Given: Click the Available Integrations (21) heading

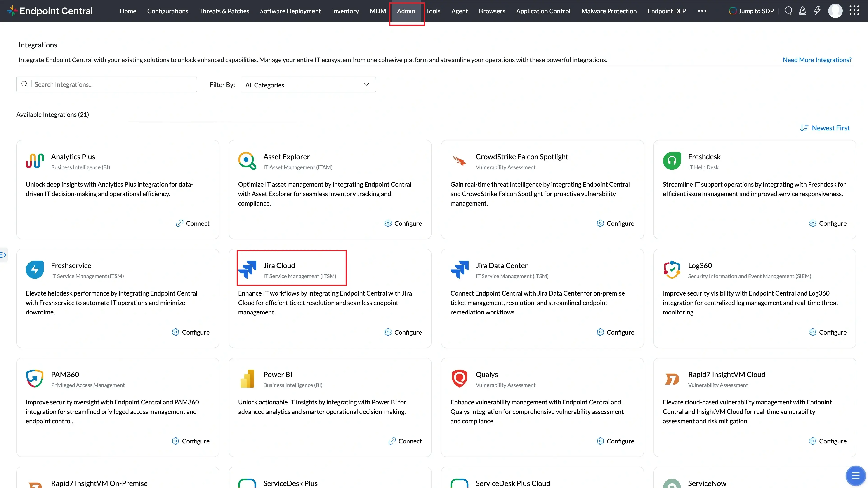Looking at the screenshot, I should [x=53, y=115].
